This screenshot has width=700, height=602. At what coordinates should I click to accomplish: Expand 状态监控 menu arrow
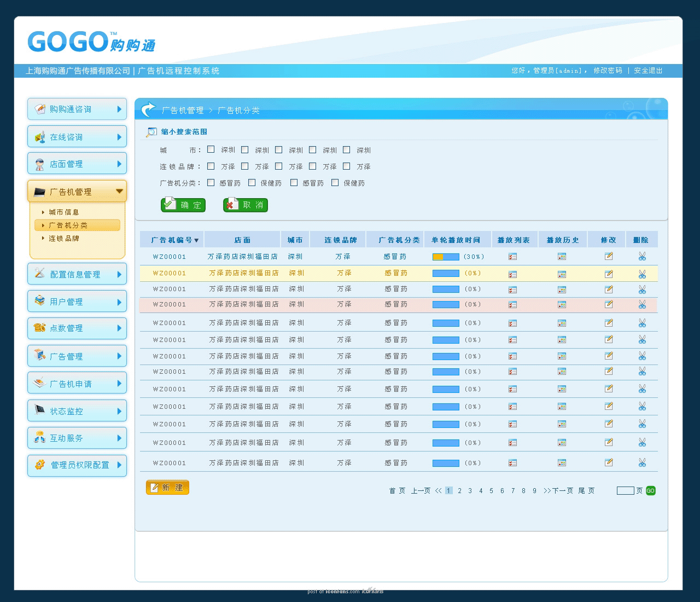[119, 411]
